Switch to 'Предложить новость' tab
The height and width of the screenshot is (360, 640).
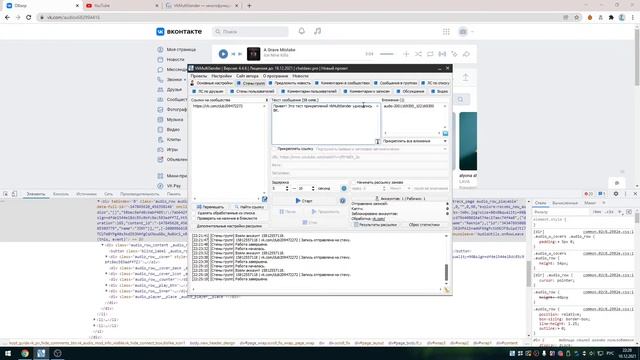[x=290, y=83]
